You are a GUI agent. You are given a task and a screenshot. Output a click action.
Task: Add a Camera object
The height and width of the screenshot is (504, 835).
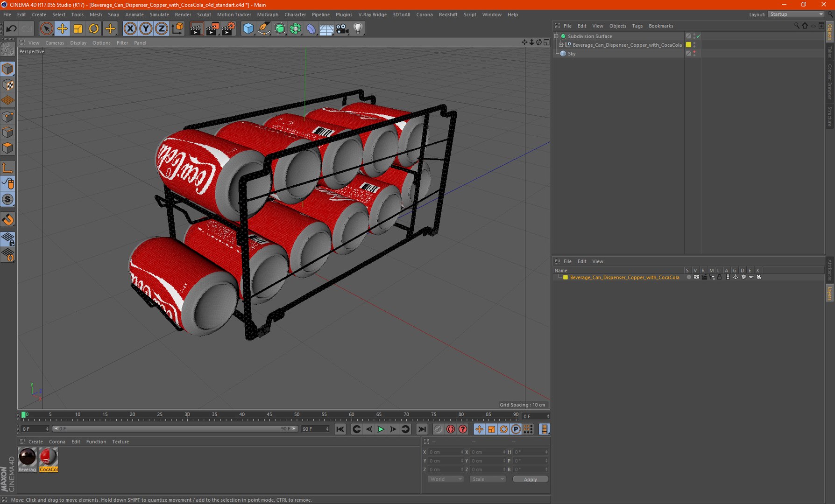pos(342,29)
